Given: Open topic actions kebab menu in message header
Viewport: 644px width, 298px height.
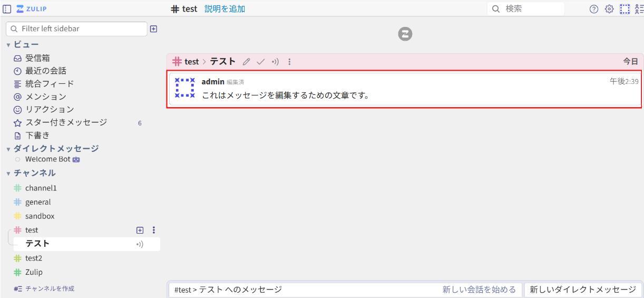Looking at the screenshot, I should pos(289,62).
